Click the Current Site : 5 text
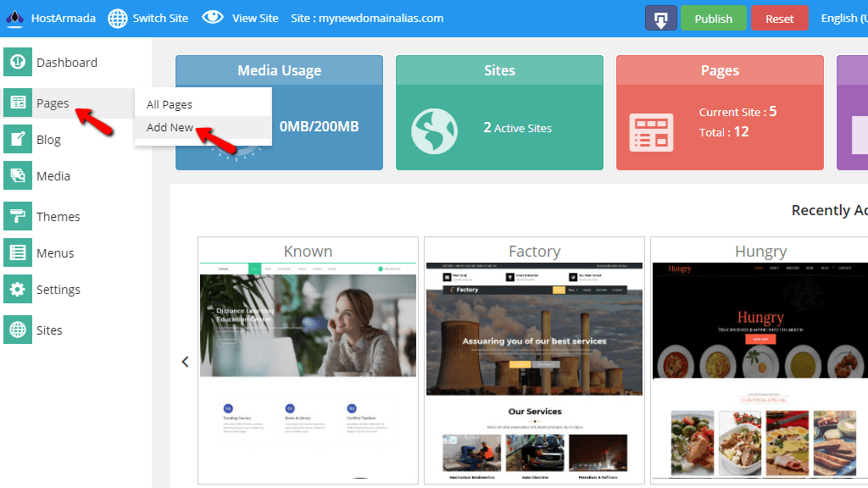The width and height of the screenshot is (868, 488). 738,112
